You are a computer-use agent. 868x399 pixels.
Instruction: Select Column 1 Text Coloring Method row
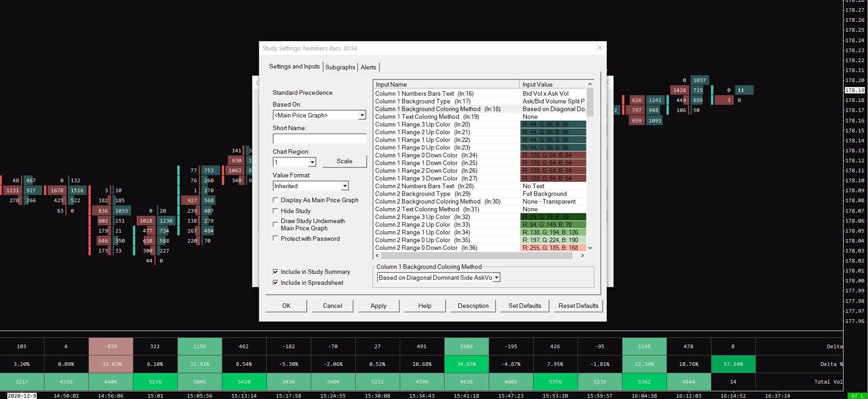(x=480, y=117)
